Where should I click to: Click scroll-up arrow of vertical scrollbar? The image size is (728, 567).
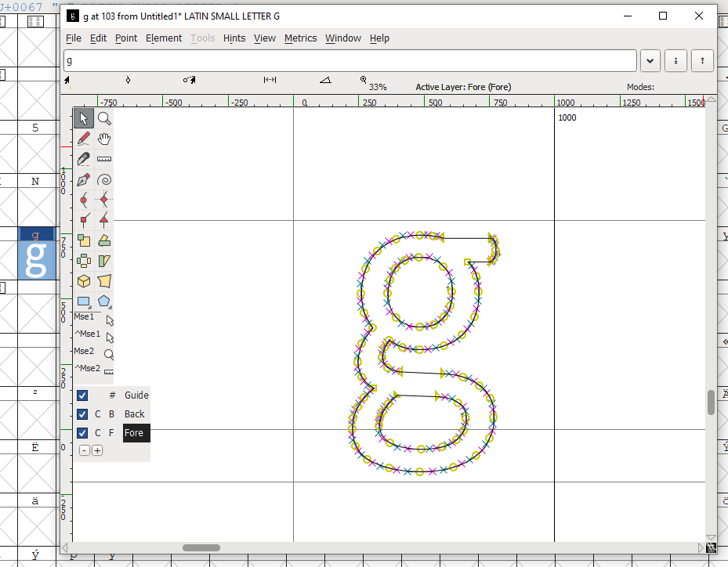[711, 99]
